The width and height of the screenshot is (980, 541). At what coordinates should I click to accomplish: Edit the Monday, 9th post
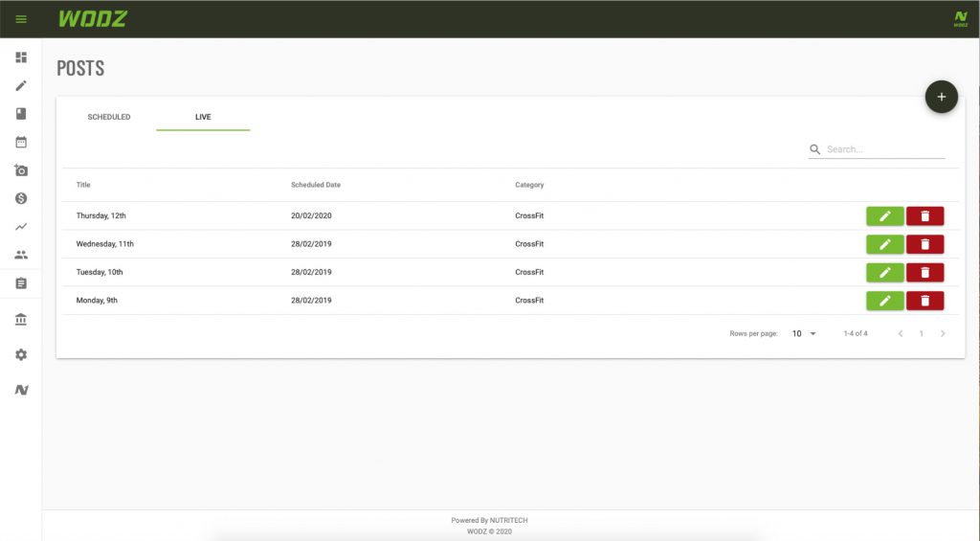(885, 301)
